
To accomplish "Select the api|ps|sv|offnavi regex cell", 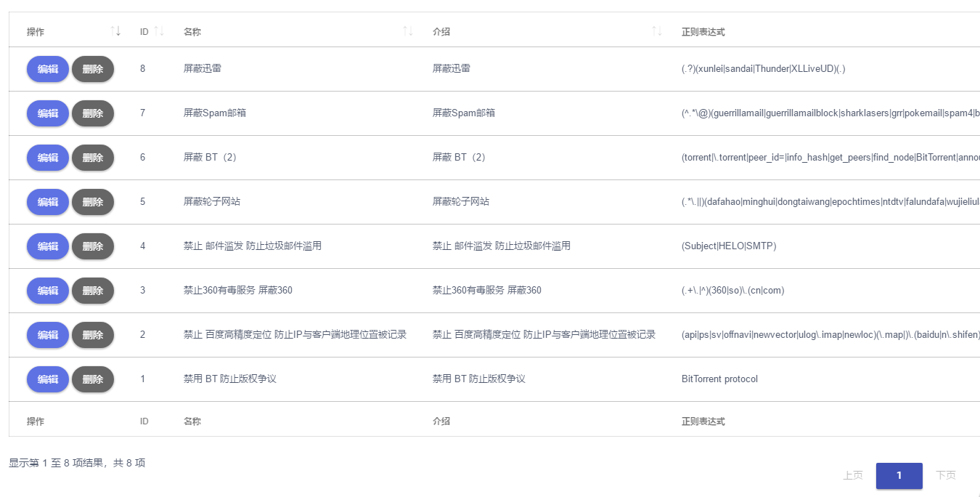I will click(x=830, y=334).
